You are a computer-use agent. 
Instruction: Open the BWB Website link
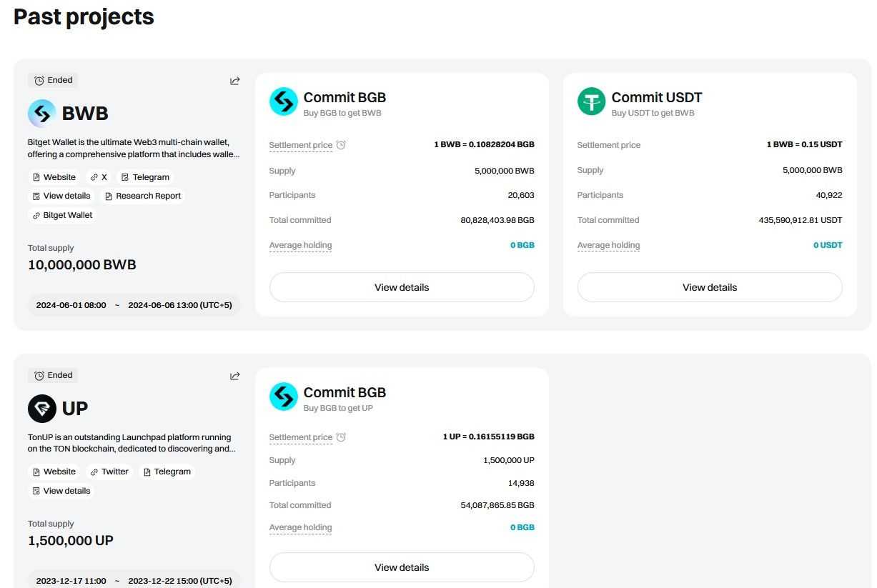pos(54,177)
